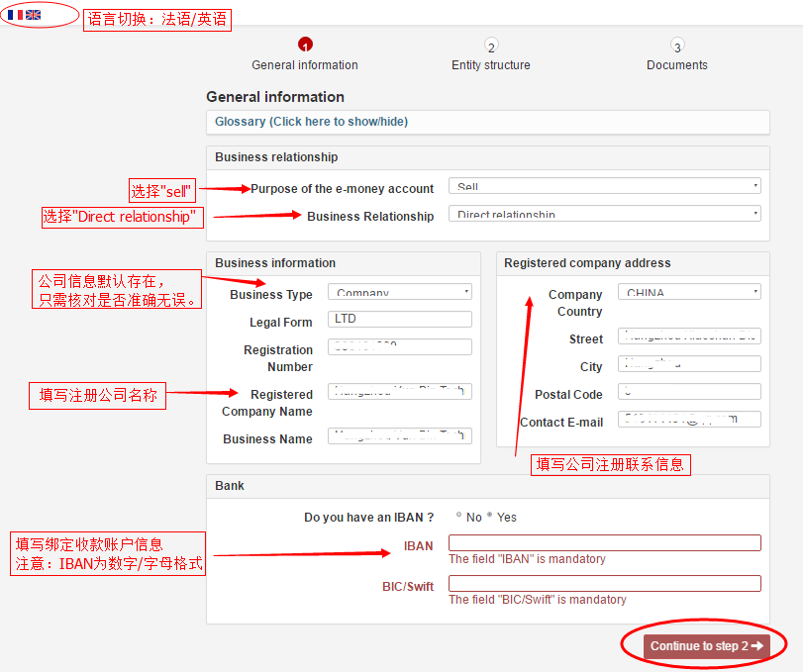Screen dimensions: 803x672
Task: Select the French flag for language switch
Action: click(x=13, y=14)
